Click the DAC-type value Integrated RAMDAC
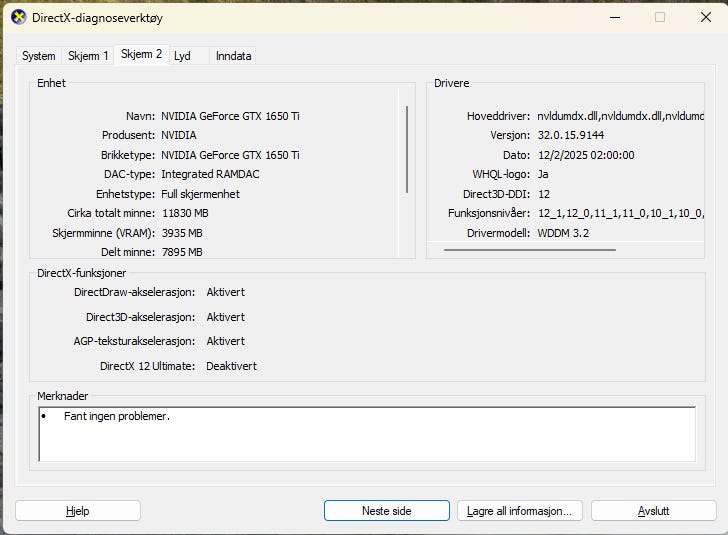 click(210, 174)
